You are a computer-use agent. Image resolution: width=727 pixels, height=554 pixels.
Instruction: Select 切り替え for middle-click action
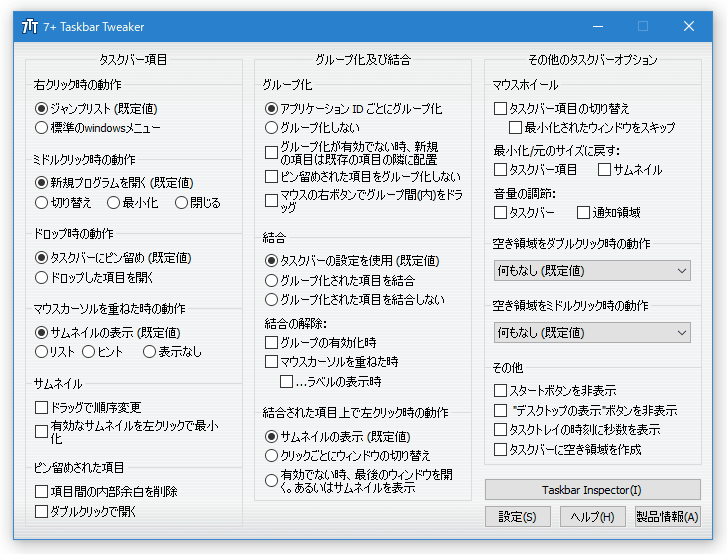(41, 203)
